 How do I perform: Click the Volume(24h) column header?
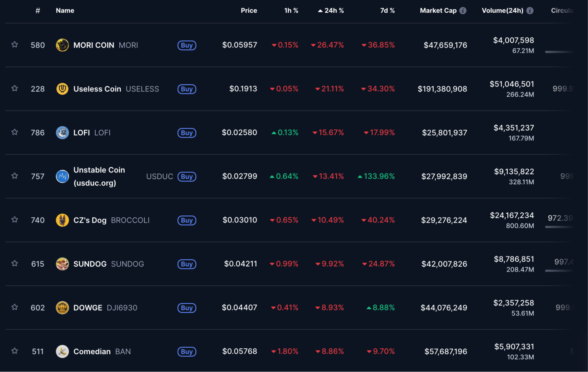click(503, 10)
